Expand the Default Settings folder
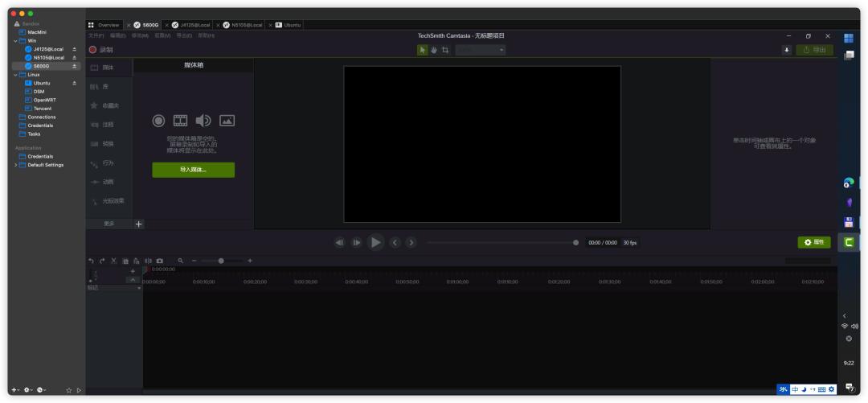Screen dimensions: 868x403 click(x=15, y=165)
